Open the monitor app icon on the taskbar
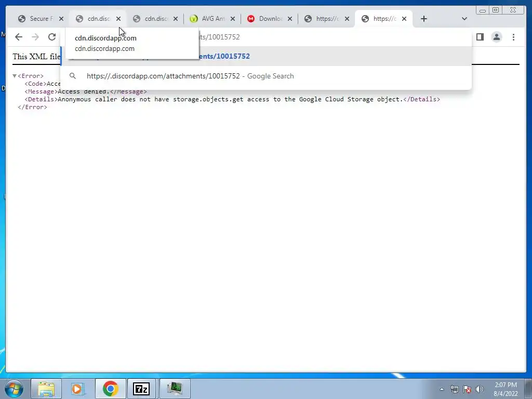532x399 pixels. [175, 389]
